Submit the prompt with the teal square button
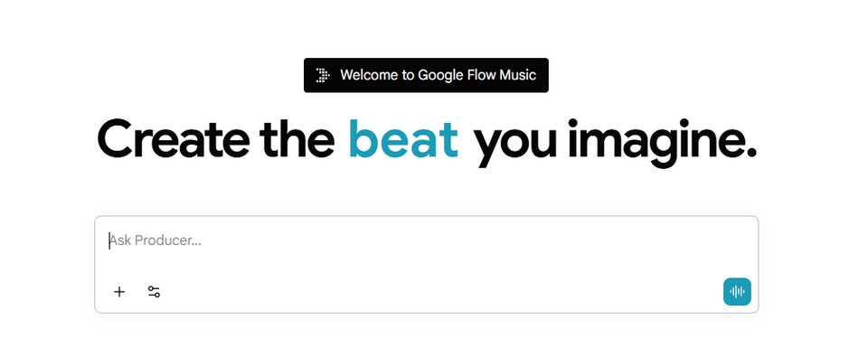Viewport: 868px width, 348px height. (737, 292)
